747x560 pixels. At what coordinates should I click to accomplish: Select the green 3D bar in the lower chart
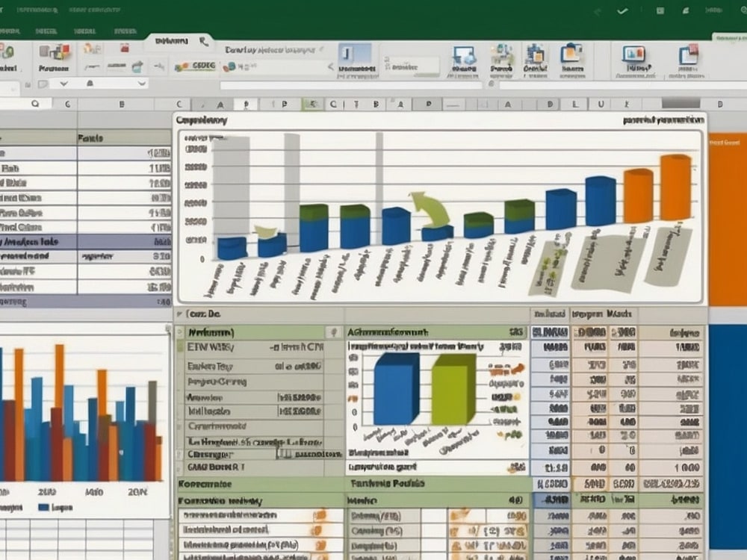point(453,390)
